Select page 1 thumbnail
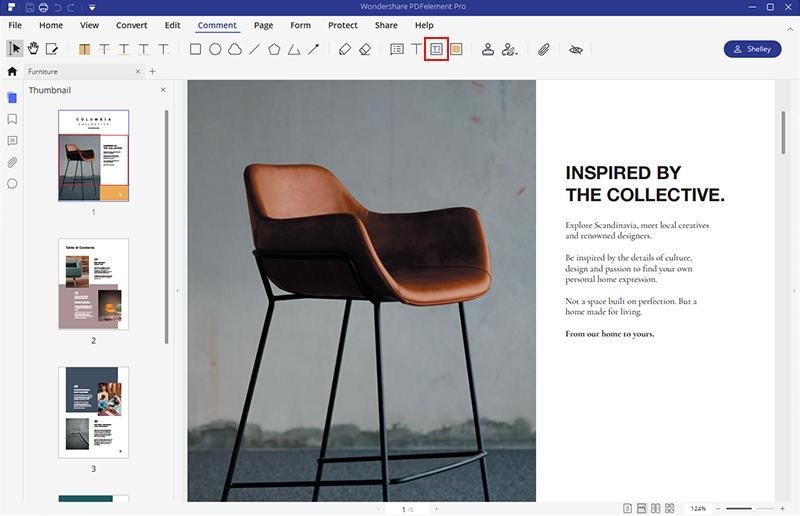The image size is (800, 516). click(93, 155)
